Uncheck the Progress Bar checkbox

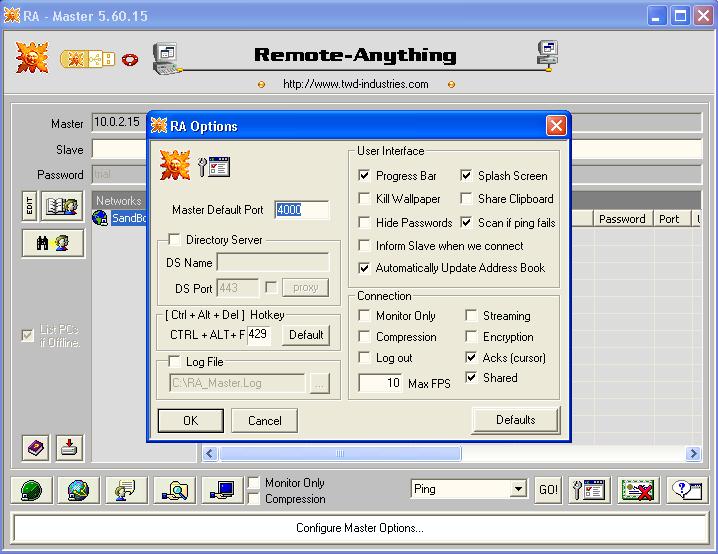click(364, 175)
